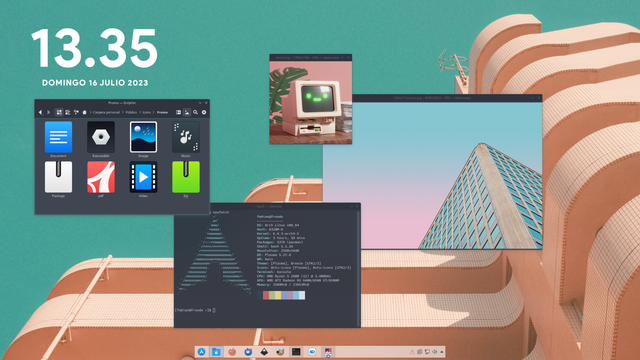
Task: Switch Dolphin to icons view mode
Action: pos(59,112)
